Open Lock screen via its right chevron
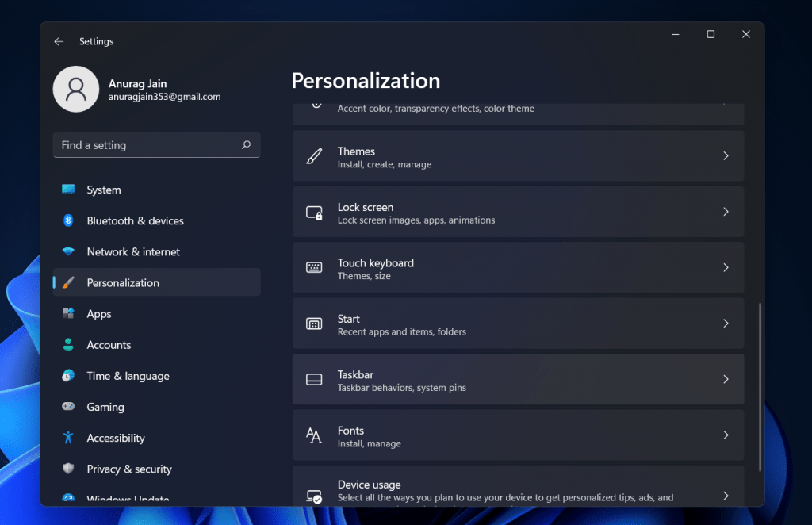The height and width of the screenshot is (525, 812). tap(726, 212)
